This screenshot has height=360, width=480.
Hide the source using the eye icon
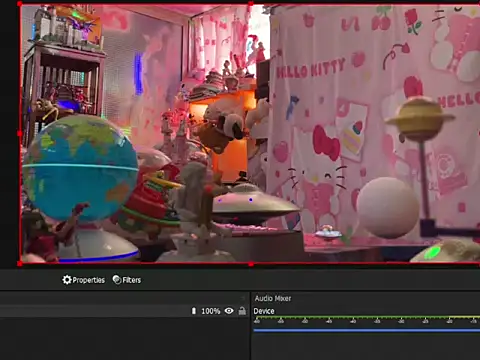coord(229,311)
